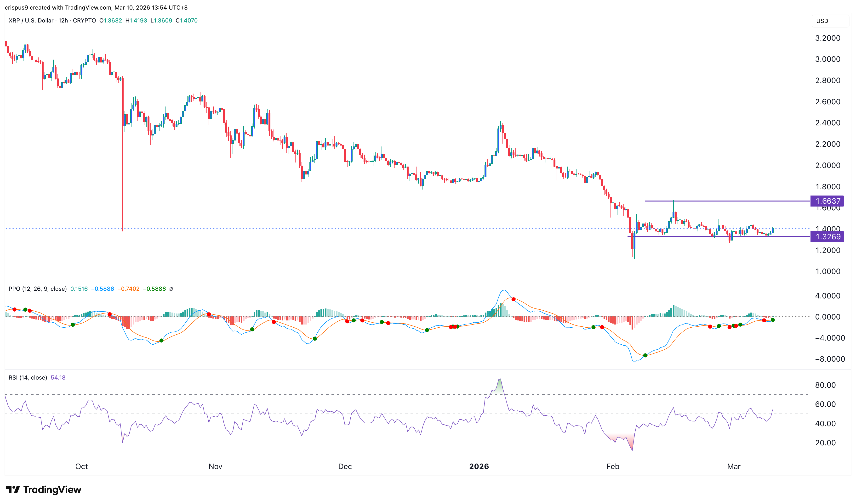Click the 1.3269 support level marker
The height and width of the screenshot is (504, 856).
point(827,238)
